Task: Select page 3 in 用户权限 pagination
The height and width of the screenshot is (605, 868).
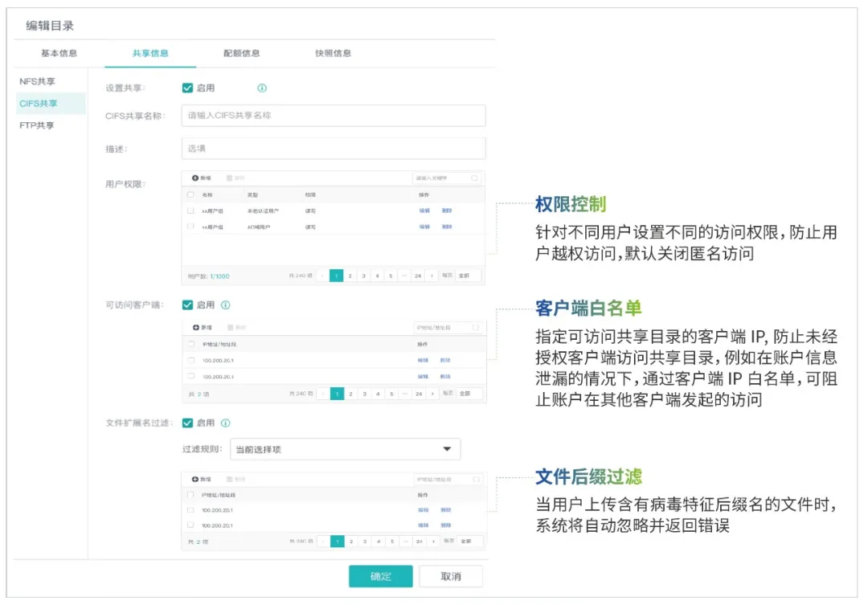Action: (x=363, y=276)
